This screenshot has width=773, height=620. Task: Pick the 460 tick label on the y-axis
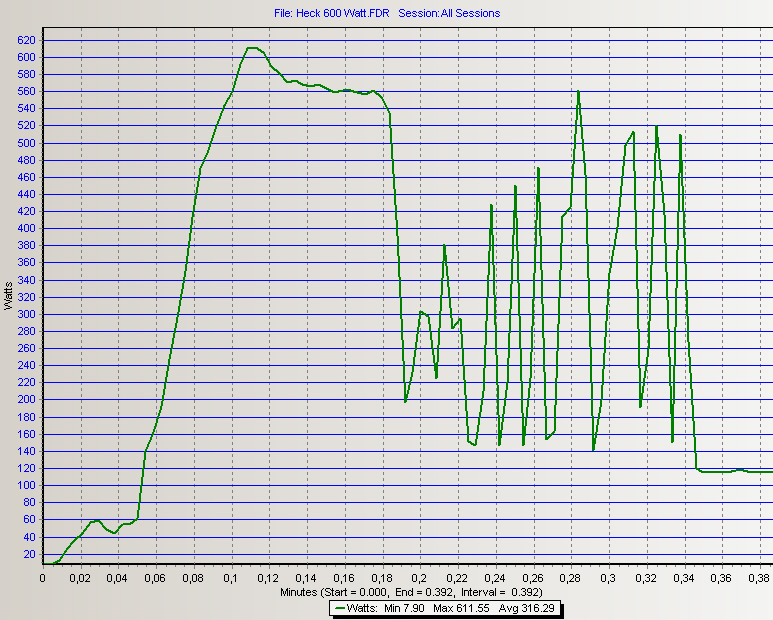point(26,177)
